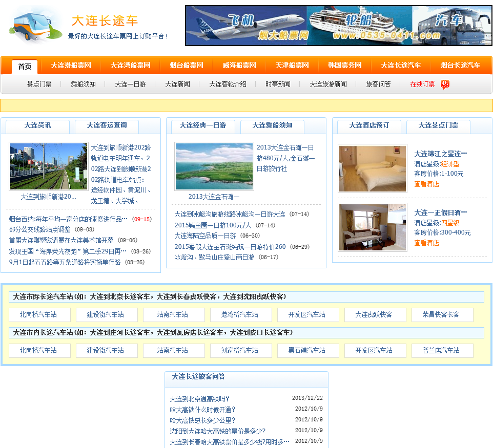Open 烟台船票网 in the main menu

[x=187, y=66]
